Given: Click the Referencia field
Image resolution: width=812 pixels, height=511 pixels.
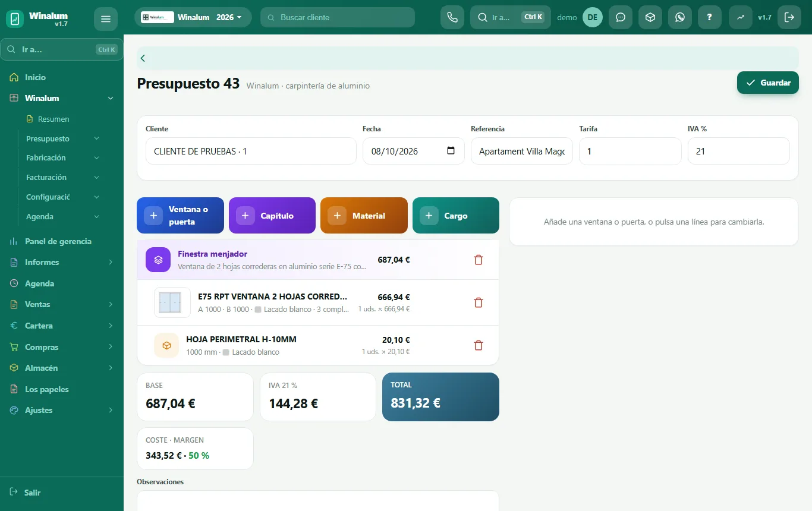Looking at the screenshot, I should pyautogui.click(x=522, y=151).
